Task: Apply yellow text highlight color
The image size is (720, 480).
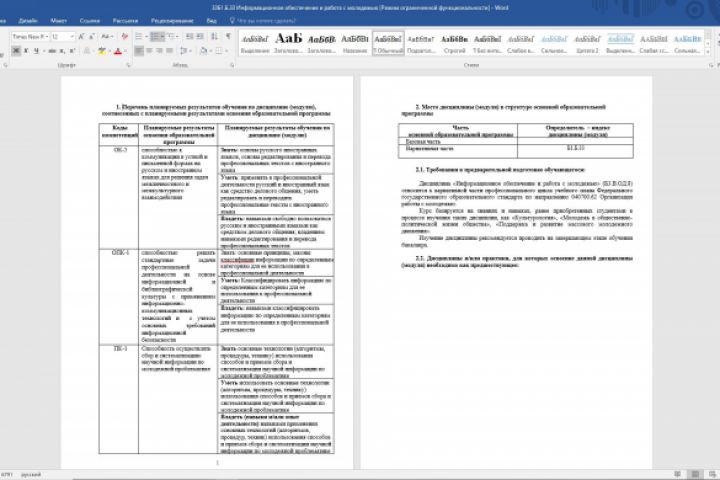Action: tap(101, 51)
